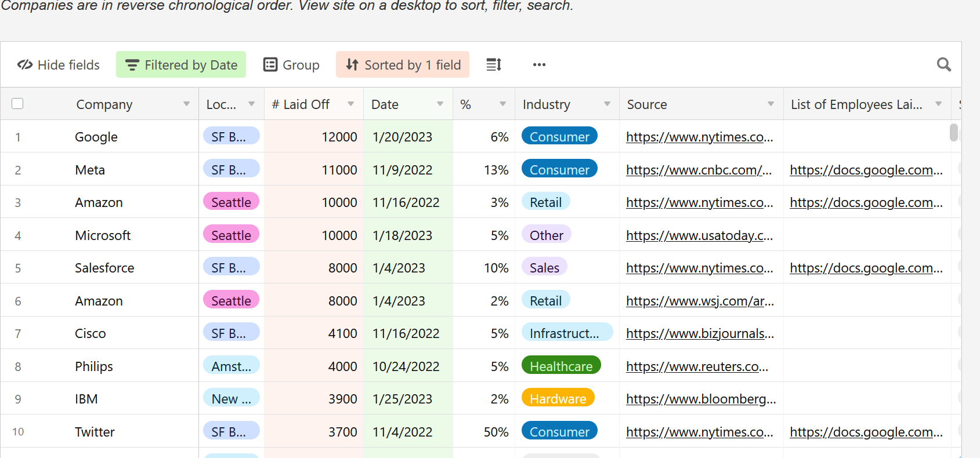The image size is (980, 458).
Task: Open the Company column dropdown arrow
Action: 186,104
